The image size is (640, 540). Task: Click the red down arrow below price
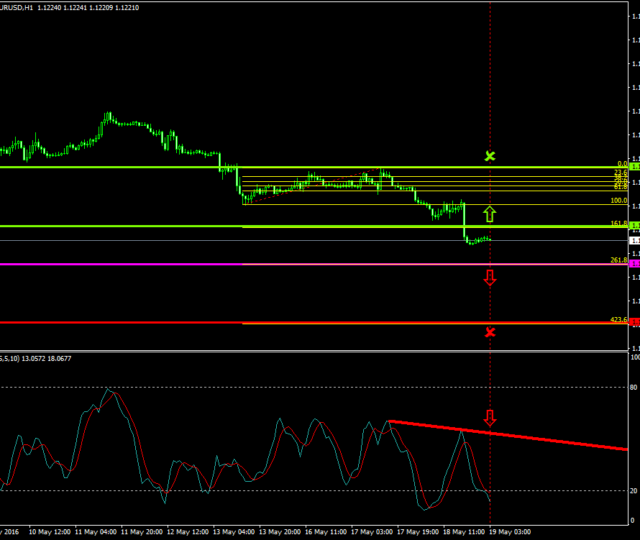point(489,277)
